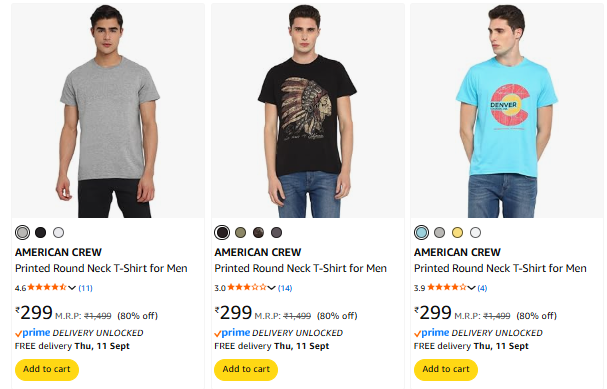Choose white color swatch on first product
The height and width of the screenshot is (389, 607).
pyautogui.click(x=58, y=232)
